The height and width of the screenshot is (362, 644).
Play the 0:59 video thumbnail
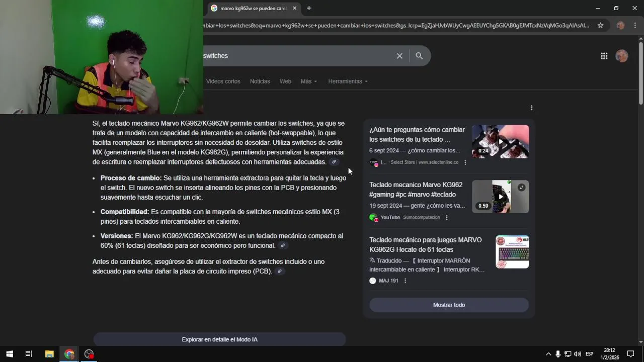[x=500, y=197]
